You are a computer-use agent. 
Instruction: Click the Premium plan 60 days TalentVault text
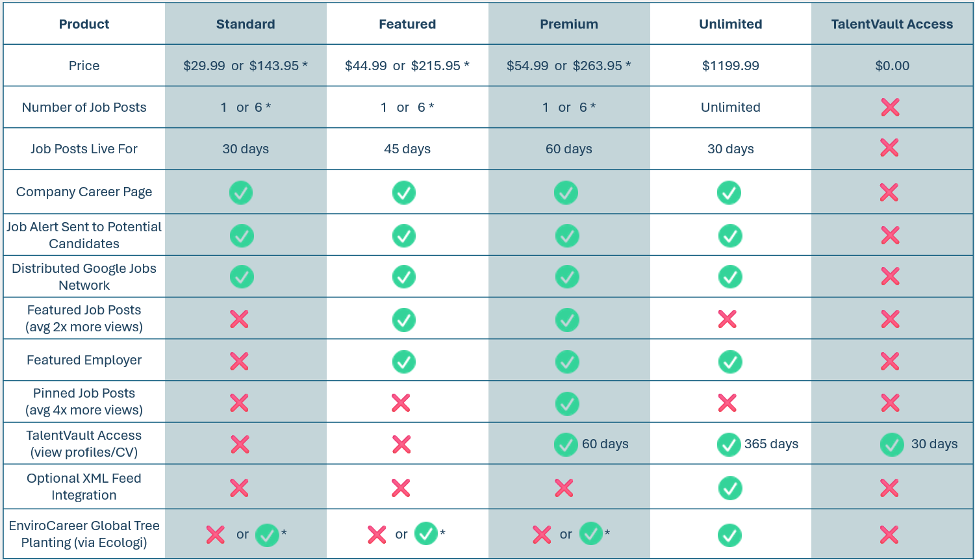tap(605, 444)
